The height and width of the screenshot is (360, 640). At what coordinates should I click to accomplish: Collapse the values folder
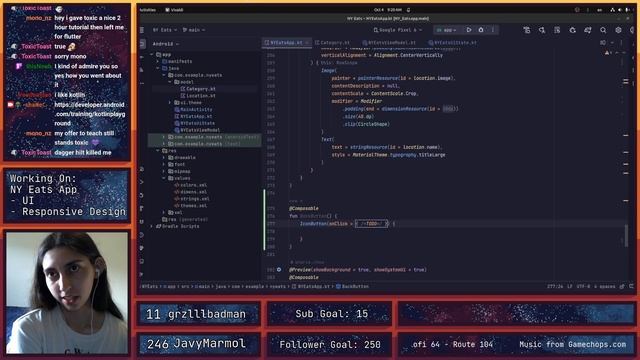[164, 178]
